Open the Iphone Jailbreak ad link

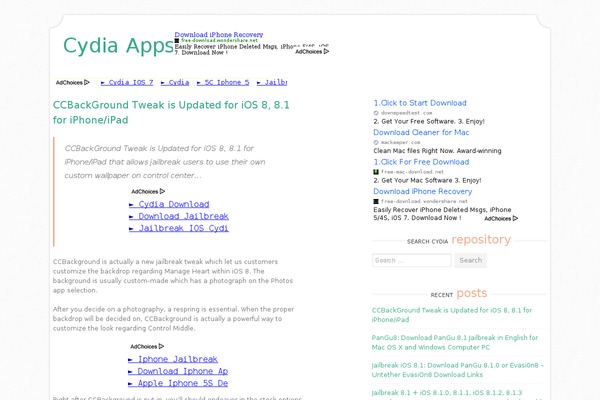pyautogui.click(x=173, y=359)
